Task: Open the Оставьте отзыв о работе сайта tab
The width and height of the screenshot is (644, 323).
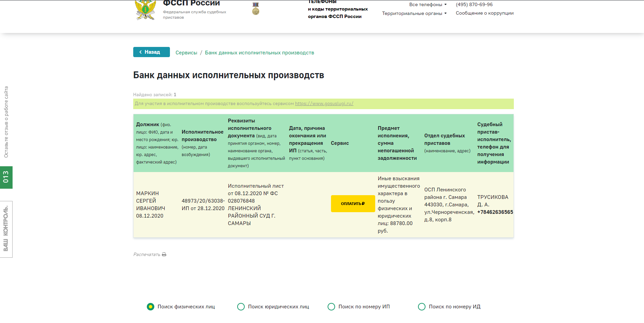Action: 6,122
